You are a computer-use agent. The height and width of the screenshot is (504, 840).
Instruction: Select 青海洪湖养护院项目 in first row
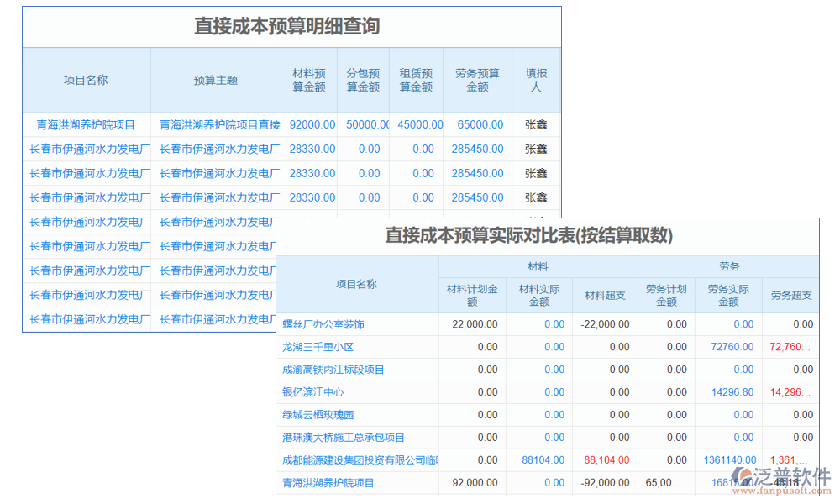tap(87, 124)
